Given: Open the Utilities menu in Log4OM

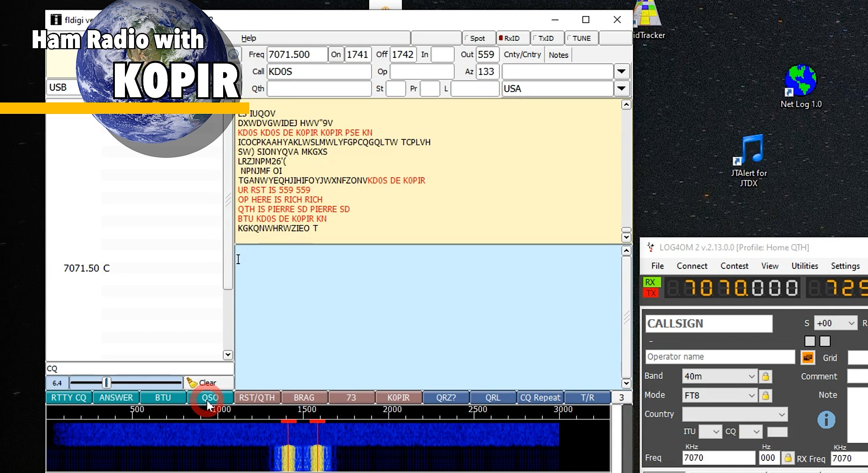Looking at the screenshot, I should [x=804, y=266].
